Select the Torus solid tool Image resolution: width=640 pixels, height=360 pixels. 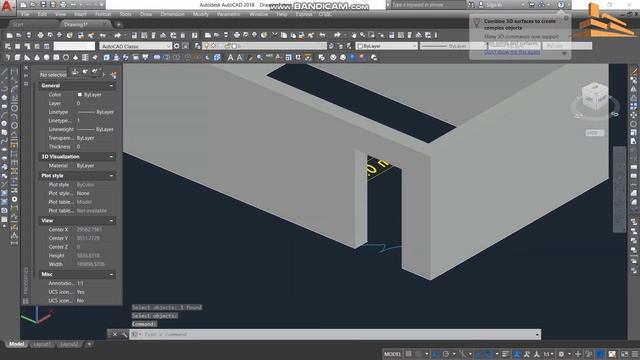pyautogui.click(x=66, y=58)
